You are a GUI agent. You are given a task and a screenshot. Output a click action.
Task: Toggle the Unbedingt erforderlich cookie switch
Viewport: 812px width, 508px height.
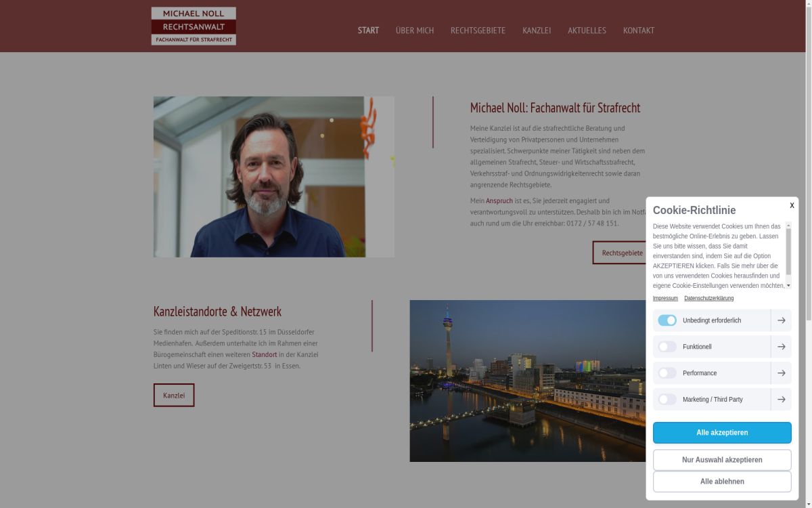pyautogui.click(x=667, y=320)
